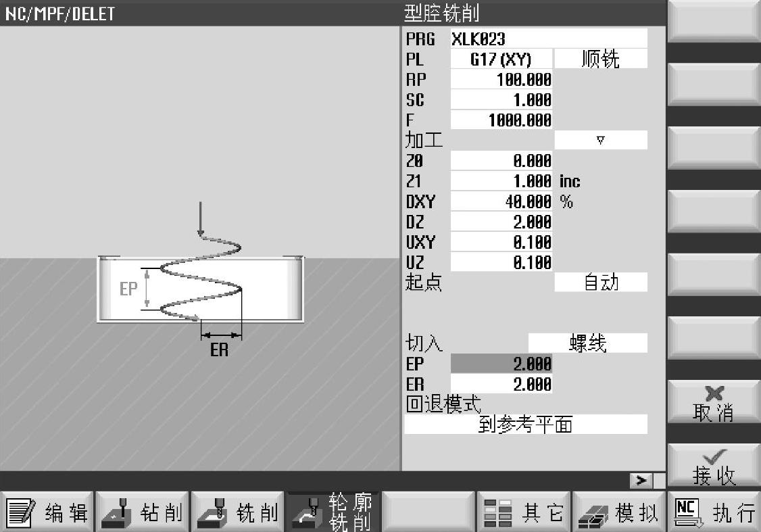
Task: Toggle the G17 (XY) plane selection
Action: coord(501,59)
